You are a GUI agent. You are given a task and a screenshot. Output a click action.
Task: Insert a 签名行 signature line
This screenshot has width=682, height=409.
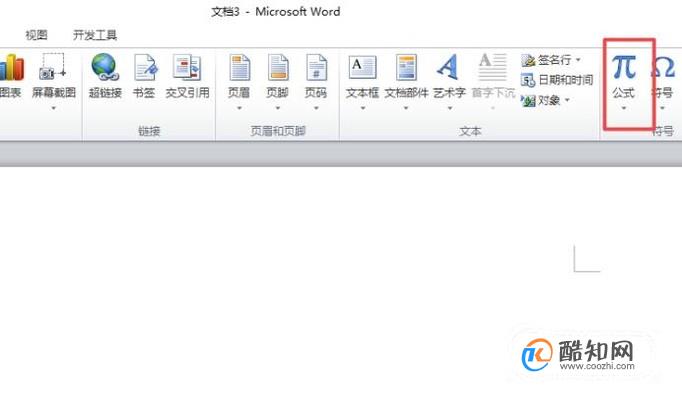(546, 60)
